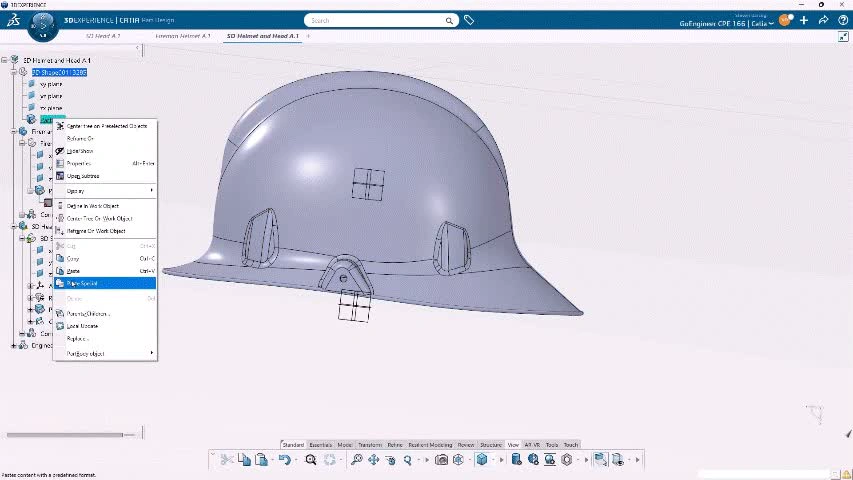Click the Dassault Systèmes logo icon
The height and width of the screenshot is (480, 853).
[x=14, y=21]
